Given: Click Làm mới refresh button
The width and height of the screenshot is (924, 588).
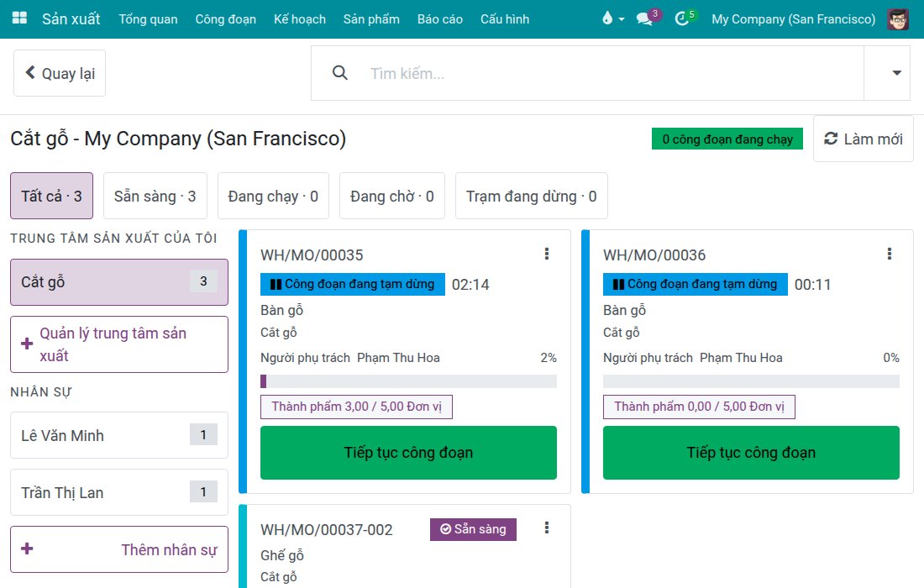Looking at the screenshot, I should 864,139.
